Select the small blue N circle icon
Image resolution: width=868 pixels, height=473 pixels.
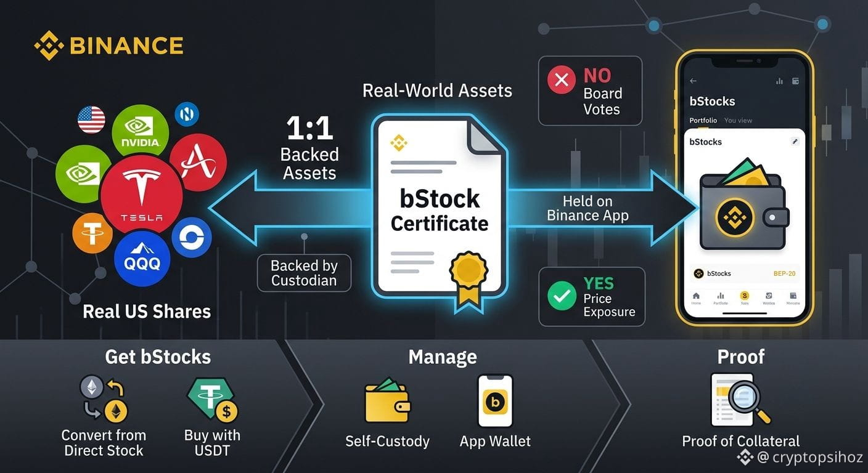click(186, 115)
